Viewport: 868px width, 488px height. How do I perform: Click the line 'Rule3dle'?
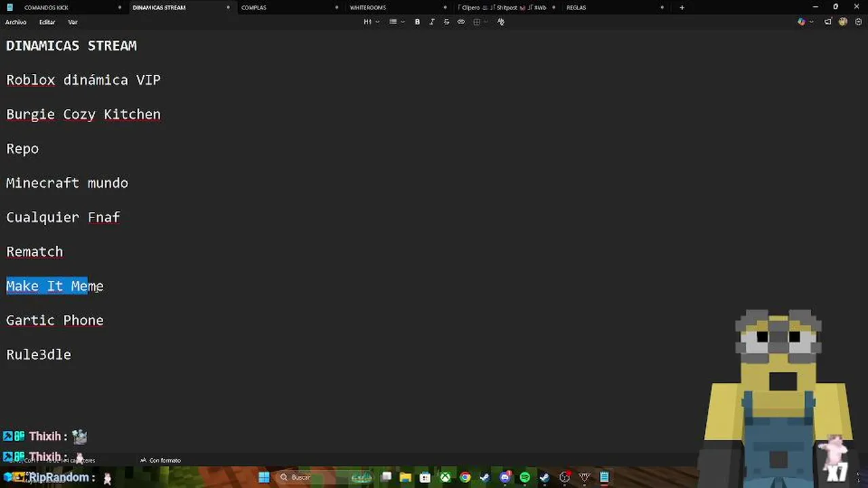click(x=39, y=354)
